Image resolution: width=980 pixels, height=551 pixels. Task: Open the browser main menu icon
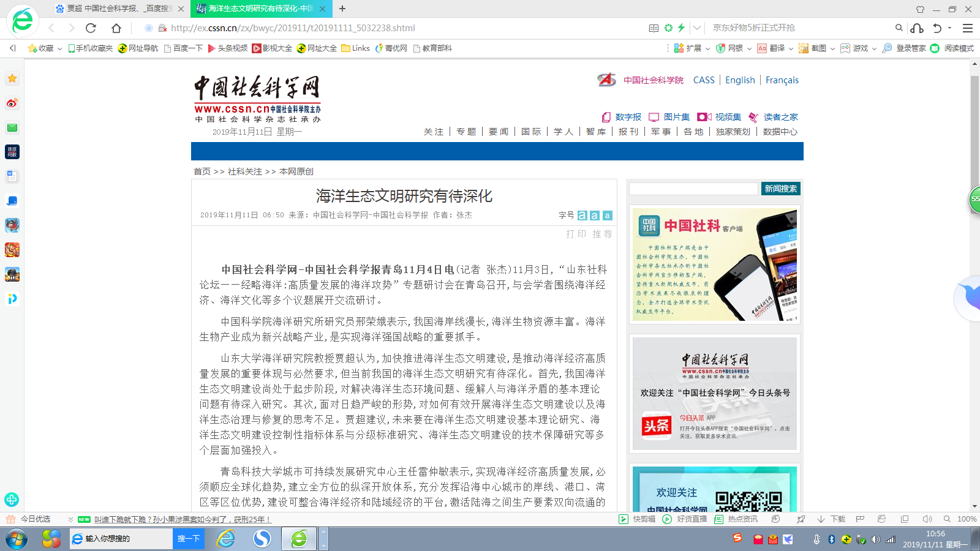(968, 28)
